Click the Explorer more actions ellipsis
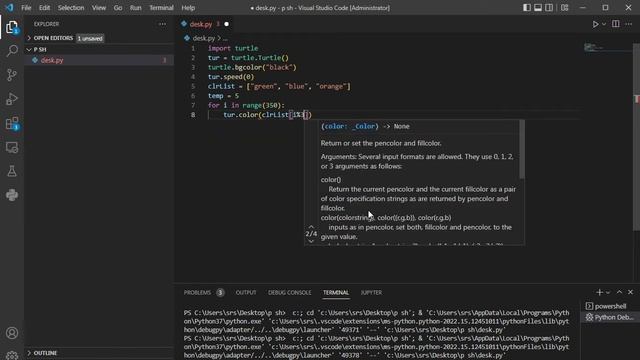The image size is (640, 360). tap(162, 24)
